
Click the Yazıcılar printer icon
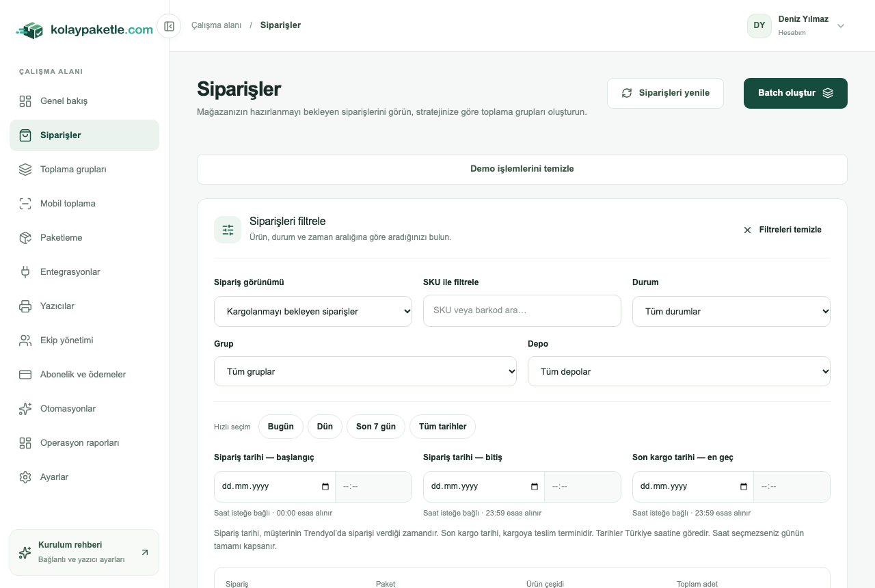pyautogui.click(x=25, y=306)
